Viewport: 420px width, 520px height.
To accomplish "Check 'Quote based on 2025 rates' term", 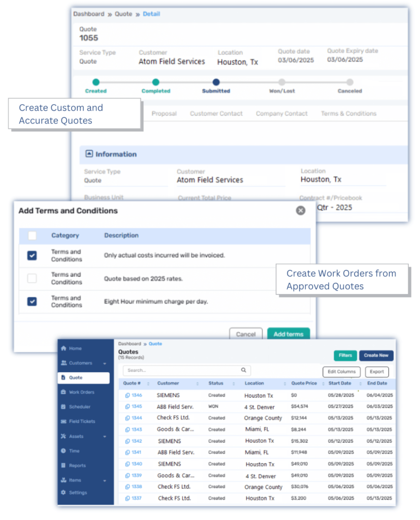I will pos(32,278).
